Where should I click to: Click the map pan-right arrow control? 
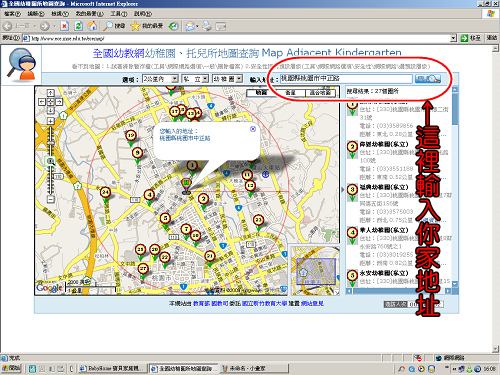tap(59, 102)
